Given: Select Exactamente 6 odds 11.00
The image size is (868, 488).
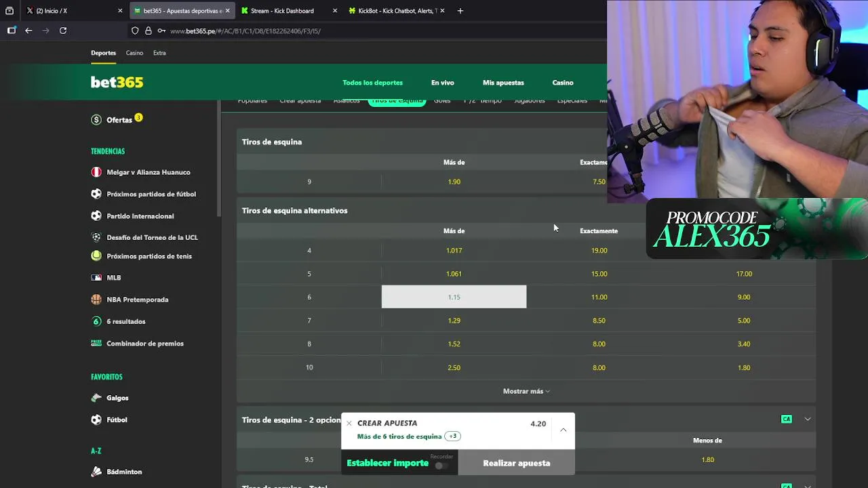Looking at the screenshot, I should tap(599, 297).
